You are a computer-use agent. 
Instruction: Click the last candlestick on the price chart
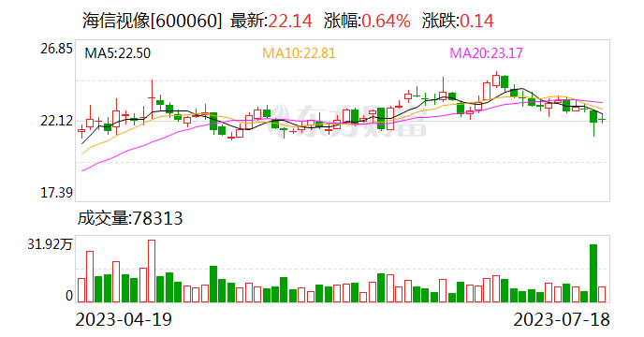coord(603,120)
